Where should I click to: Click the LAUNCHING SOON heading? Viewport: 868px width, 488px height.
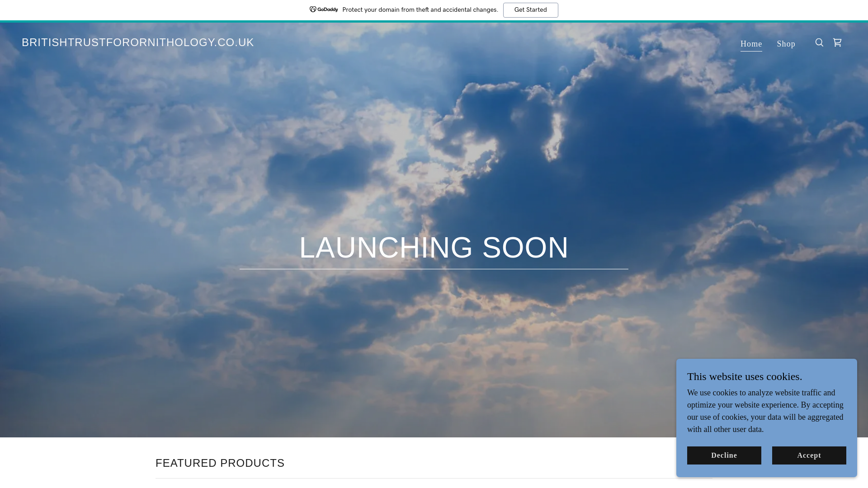(x=434, y=248)
